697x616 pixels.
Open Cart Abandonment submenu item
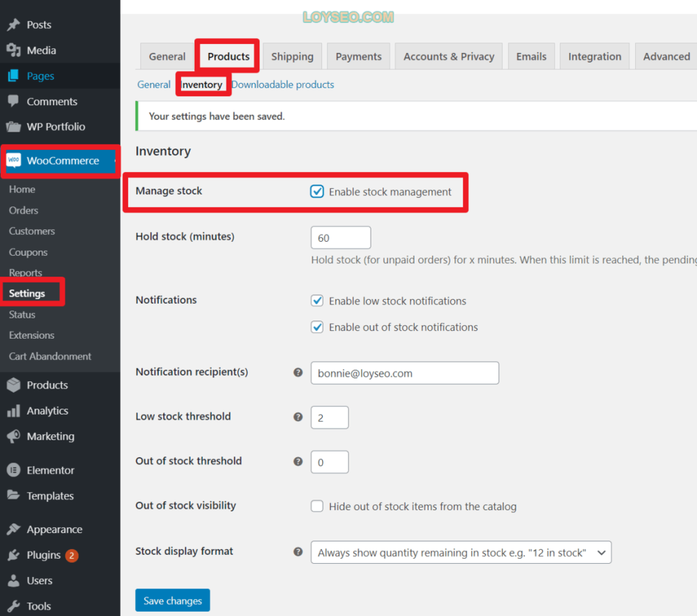(x=50, y=356)
